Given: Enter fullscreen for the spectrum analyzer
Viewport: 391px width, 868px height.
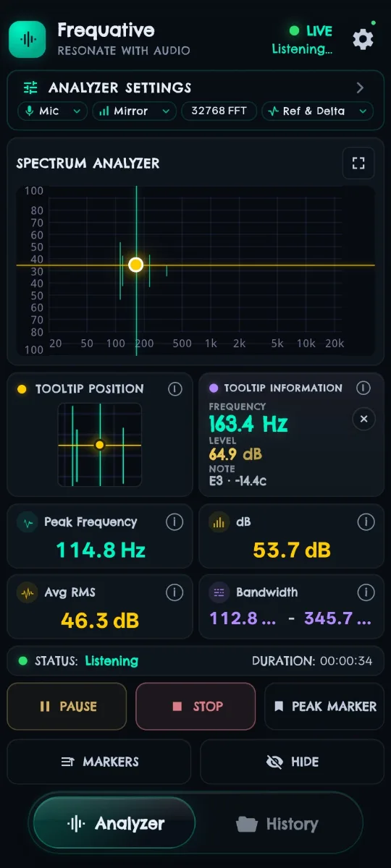Looking at the screenshot, I should coord(358,163).
